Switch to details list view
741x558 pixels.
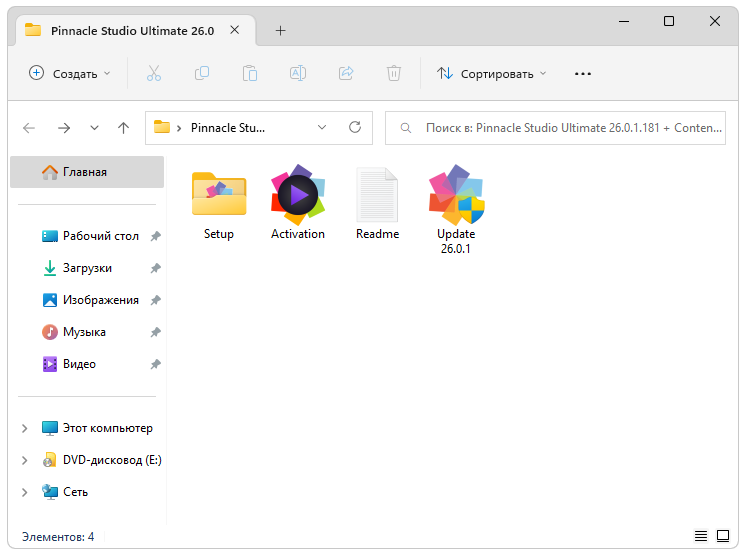pos(701,536)
